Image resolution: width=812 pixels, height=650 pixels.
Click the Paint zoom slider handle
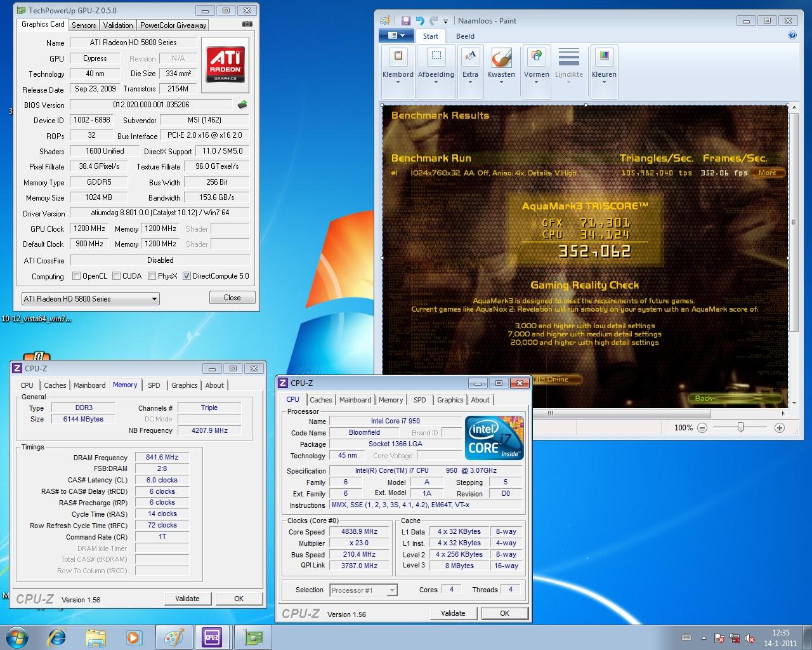(740, 428)
